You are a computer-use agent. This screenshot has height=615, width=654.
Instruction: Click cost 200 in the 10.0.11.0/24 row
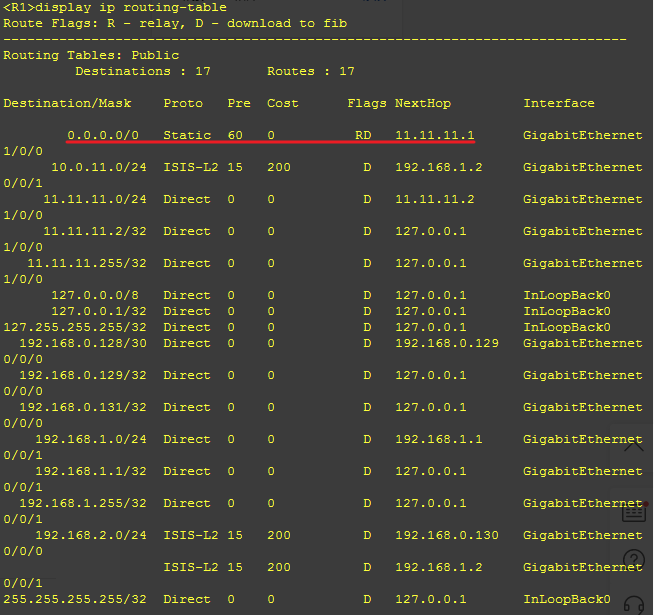tap(279, 167)
